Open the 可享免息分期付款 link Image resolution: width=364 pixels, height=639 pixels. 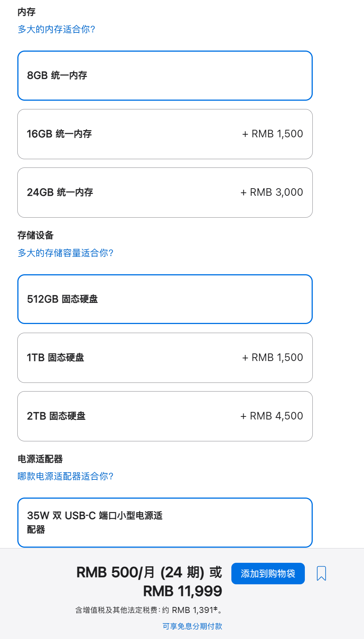coord(192,626)
